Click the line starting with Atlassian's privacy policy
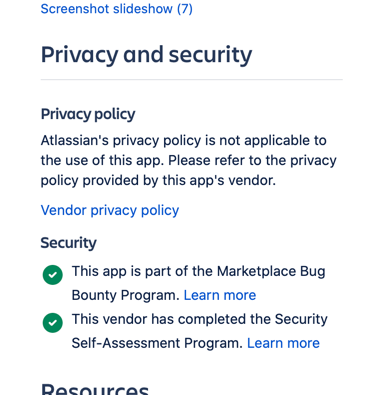371x395 pixels. point(184,141)
